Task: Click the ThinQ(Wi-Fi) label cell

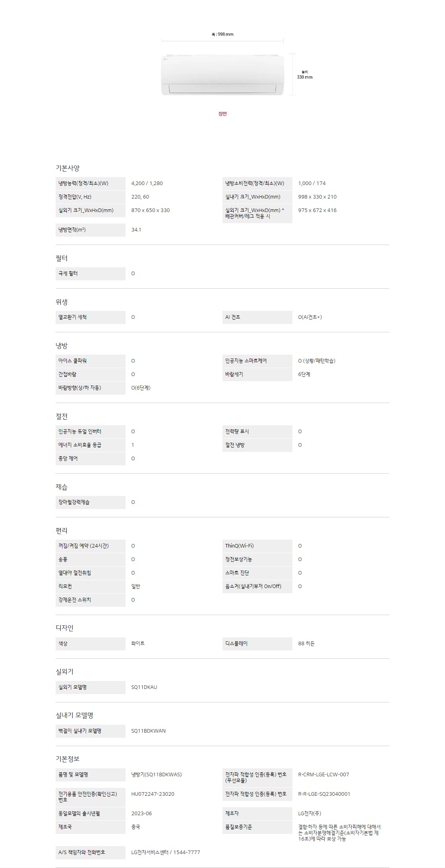Action: (x=257, y=546)
